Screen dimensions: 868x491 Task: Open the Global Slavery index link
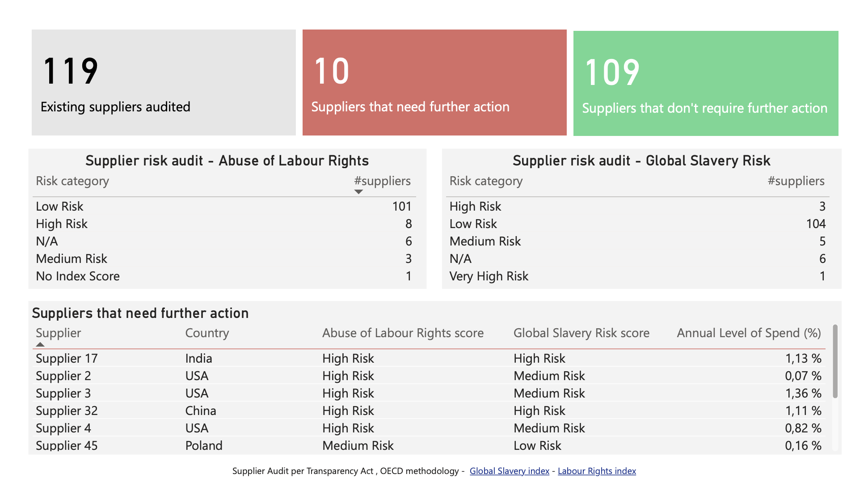pyautogui.click(x=509, y=471)
